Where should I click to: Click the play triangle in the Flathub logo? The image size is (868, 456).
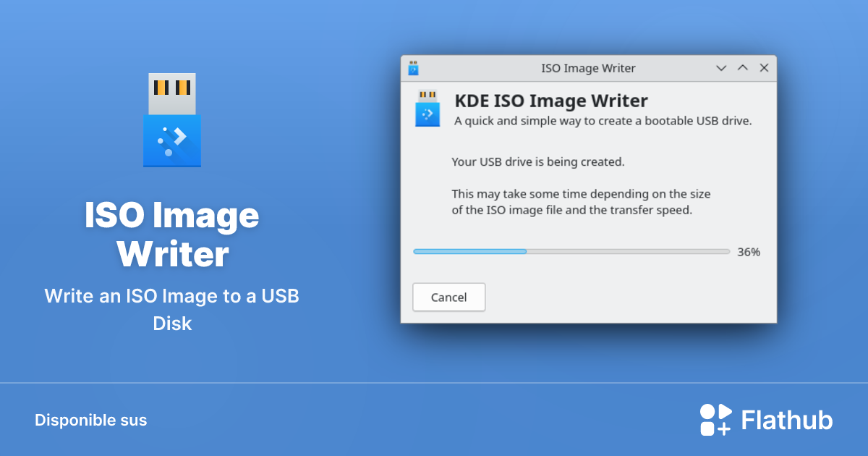(724, 411)
